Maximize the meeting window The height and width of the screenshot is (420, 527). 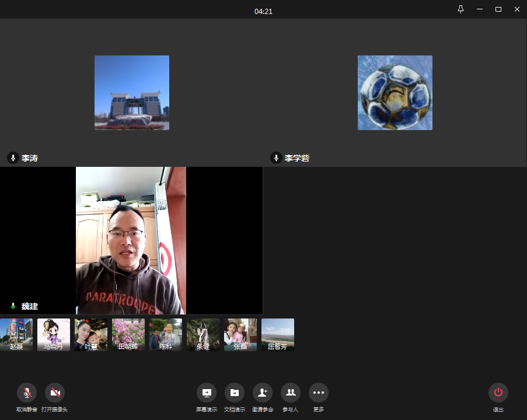pyautogui.click(x=498, y=9)
